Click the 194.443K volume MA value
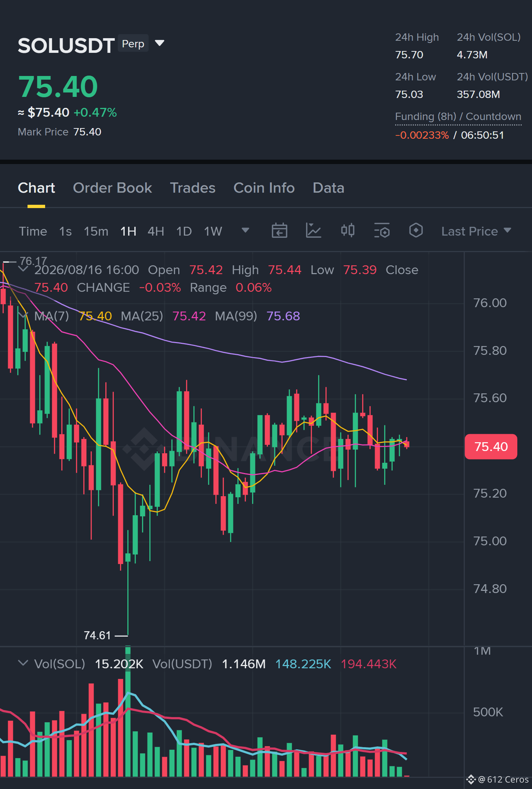The image size is (532, 789). (x=369, y=664)
